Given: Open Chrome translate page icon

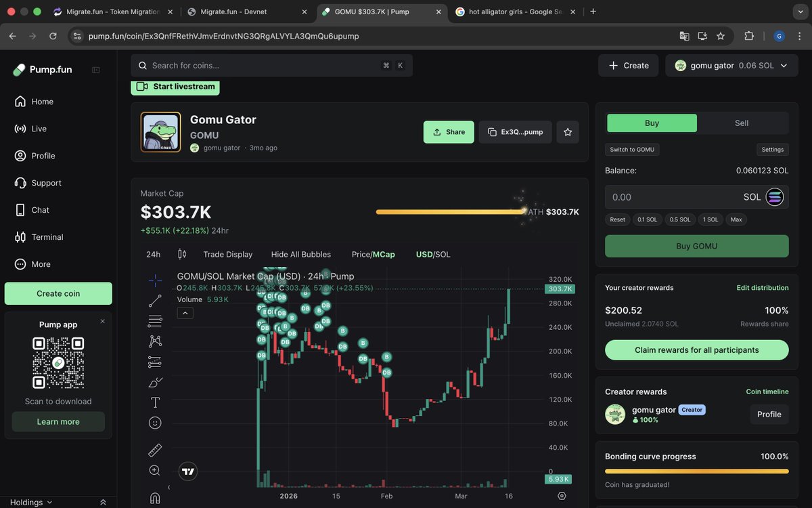Looking at the screenshot, I should pos(685,36).
